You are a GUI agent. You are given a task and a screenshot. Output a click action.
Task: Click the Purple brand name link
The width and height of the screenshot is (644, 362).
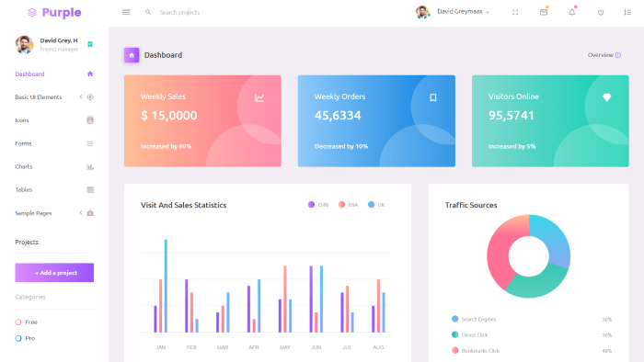pyautogui.click(x=62, y=13)
